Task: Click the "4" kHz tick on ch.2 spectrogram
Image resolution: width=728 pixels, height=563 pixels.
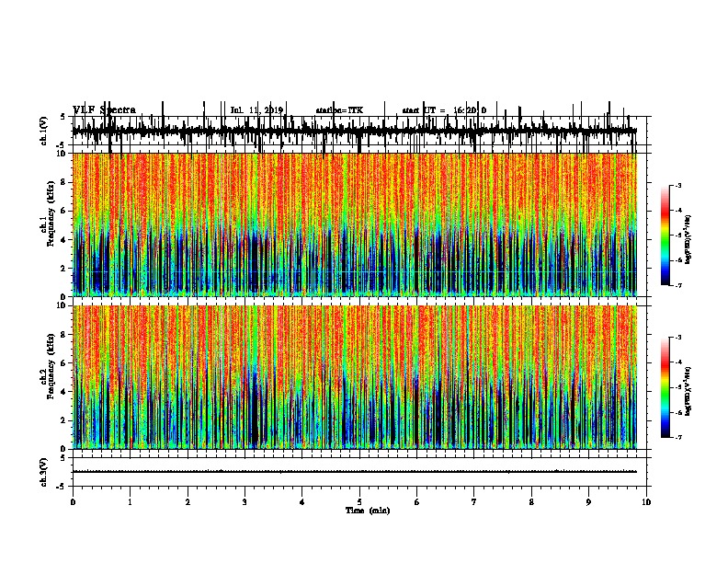Action: point(64,392)
